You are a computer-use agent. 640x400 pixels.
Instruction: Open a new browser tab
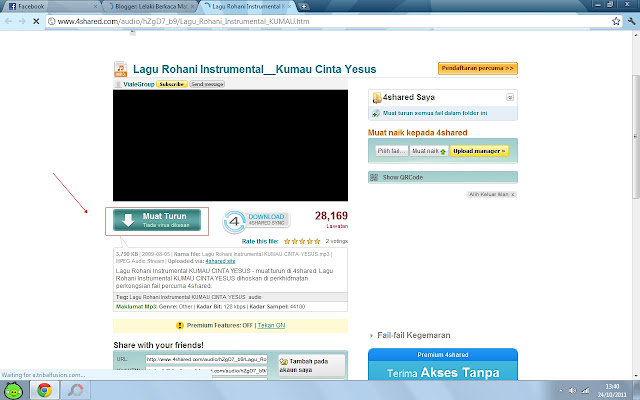pyautogui.click(x=303, y=6)
